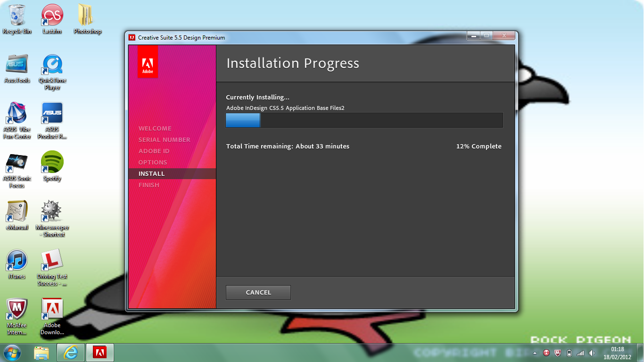Image resolution: width=644 pixels, height=362 pixels.
Task: Select the AsusTools desktop icon
Action: tap(17, 68)
